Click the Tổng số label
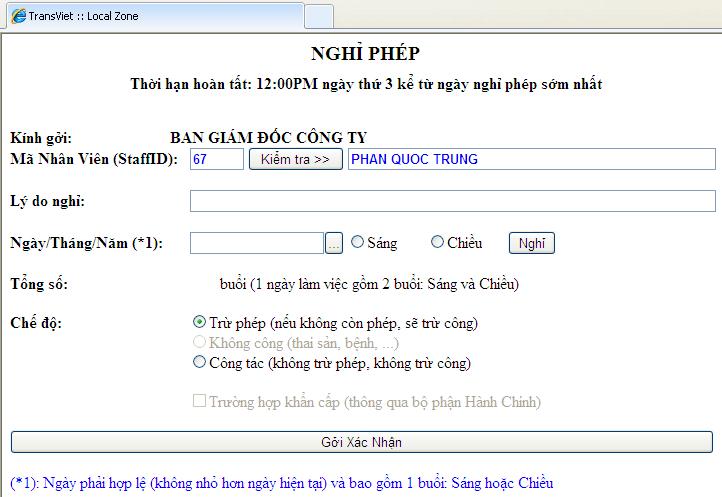 pos(39,284)
